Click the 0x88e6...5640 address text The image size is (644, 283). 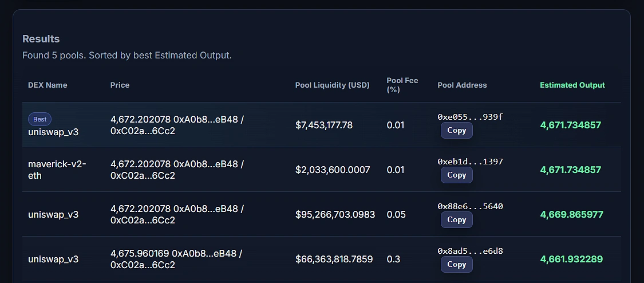[470, 206]
